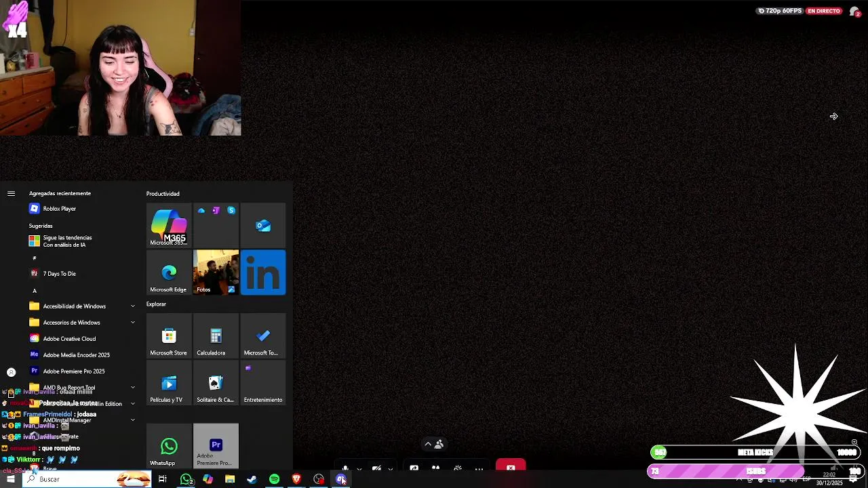Open Steam from the taskbar
The height and width of the screenshot is (488, 868).
click(252, 479)
